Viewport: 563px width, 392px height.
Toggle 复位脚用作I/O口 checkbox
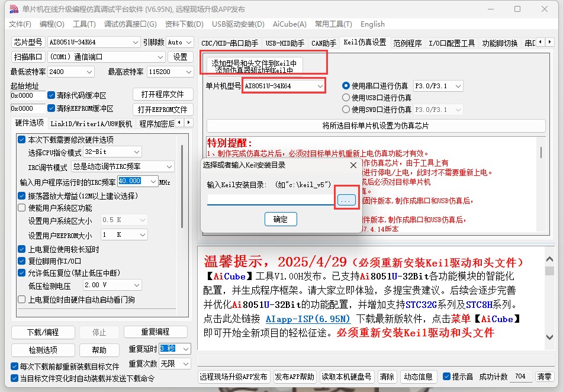tap(21, 261)
